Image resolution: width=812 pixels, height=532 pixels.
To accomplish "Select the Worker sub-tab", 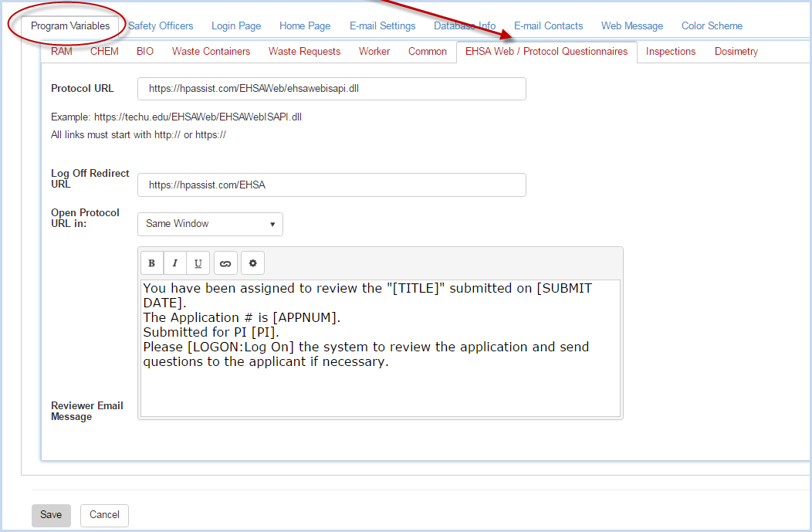I will click(374, 51).
